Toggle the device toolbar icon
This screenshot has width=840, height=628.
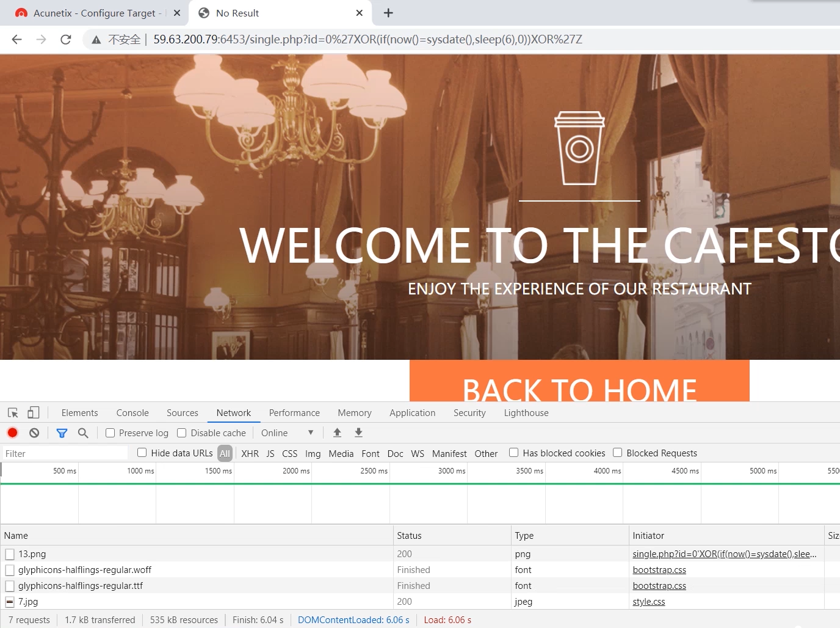[x=34, y=413]
